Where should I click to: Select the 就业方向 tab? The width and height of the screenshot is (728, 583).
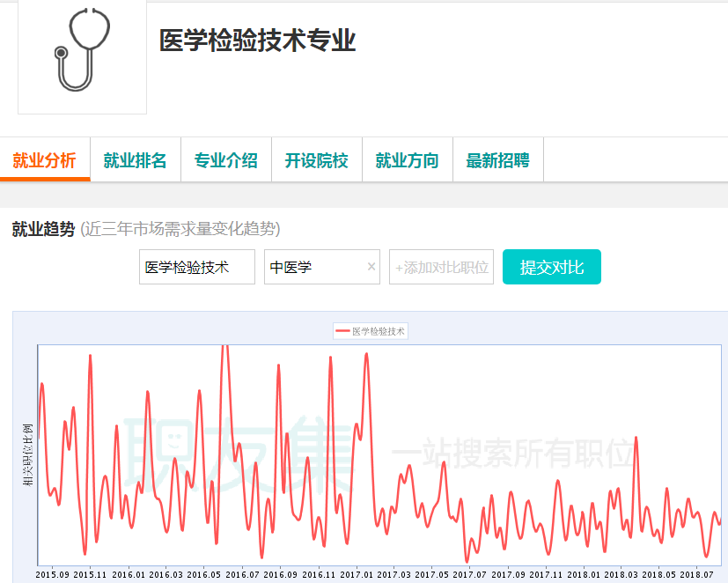tap(407, 159)
